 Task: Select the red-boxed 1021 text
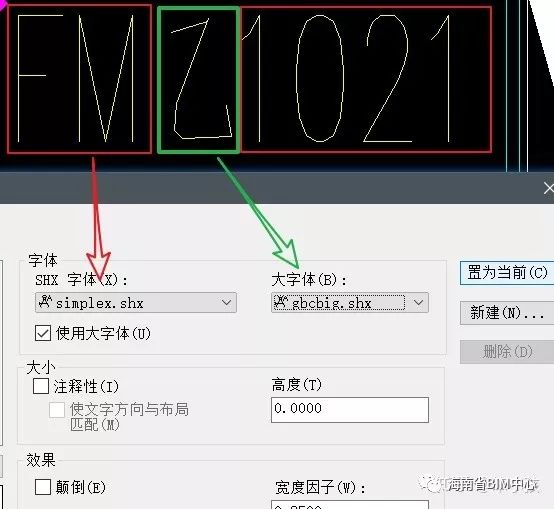pyautogui.click(x=366, y=79)
